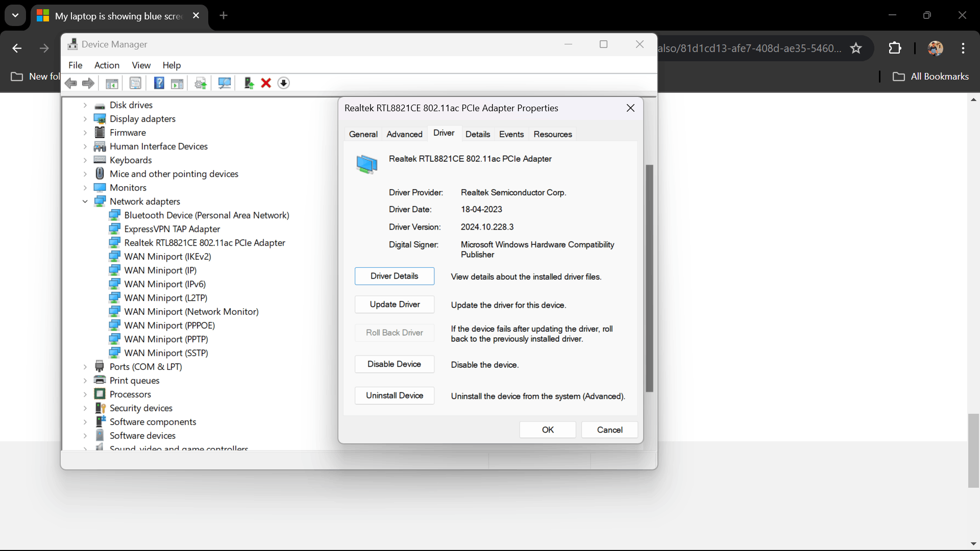
Task: Click the Show/Hide Action Pane toolbar icon
Action: pyautogui.click(x=177, y=83)
